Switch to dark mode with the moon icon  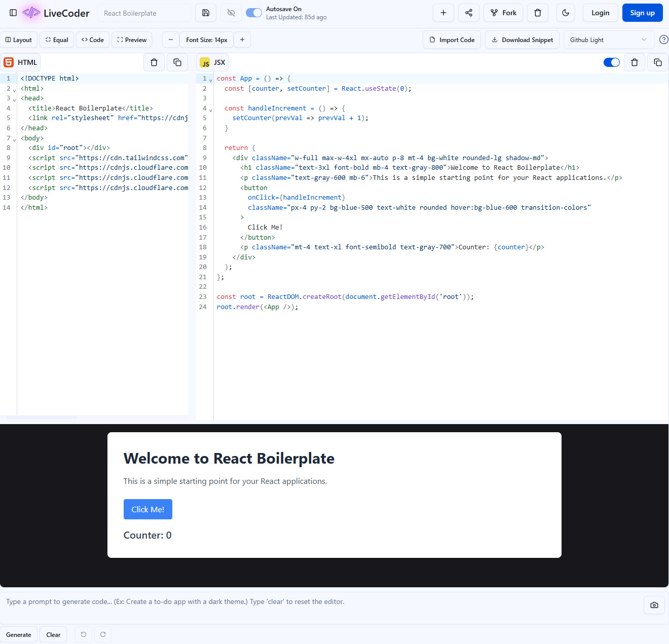tap(566, 13)
